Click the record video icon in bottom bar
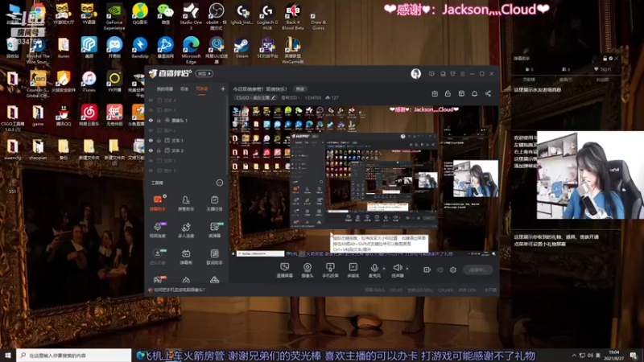Viewport: 644px width, 362px height. point(427,269)
